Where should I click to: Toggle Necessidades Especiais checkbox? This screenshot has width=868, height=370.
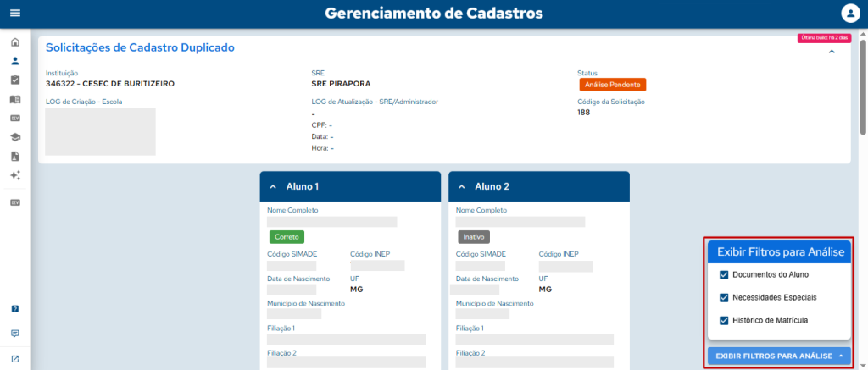(x=724, y=298)
